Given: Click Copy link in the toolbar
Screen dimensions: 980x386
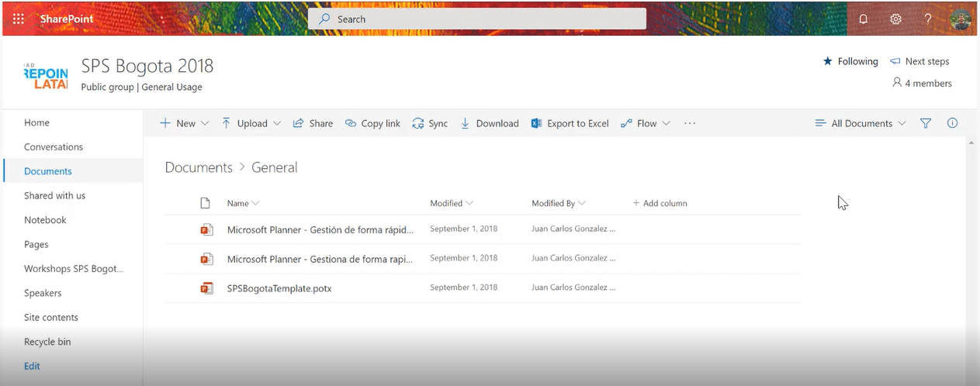Looking at the screenshot, I should (372, 123).
